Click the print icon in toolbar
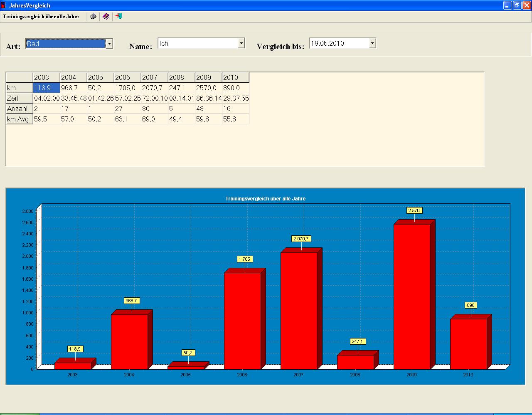This screenshot has width=532, height=415. pyautogui.click(x=93, y=16)
